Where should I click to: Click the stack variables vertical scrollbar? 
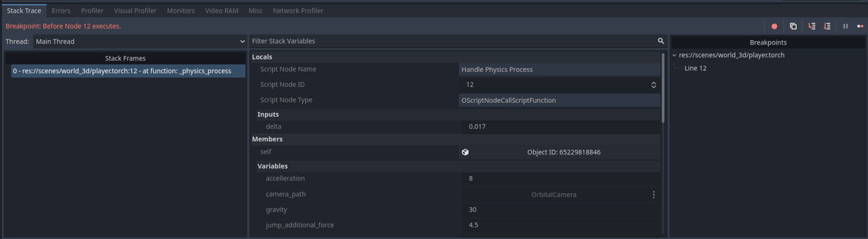(663, 88)
